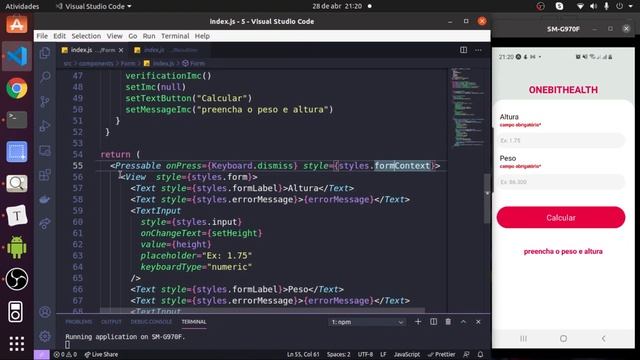Switch to PROBLEMS panel tab
The height and width of the screenshot is (360, 640).
78,322
